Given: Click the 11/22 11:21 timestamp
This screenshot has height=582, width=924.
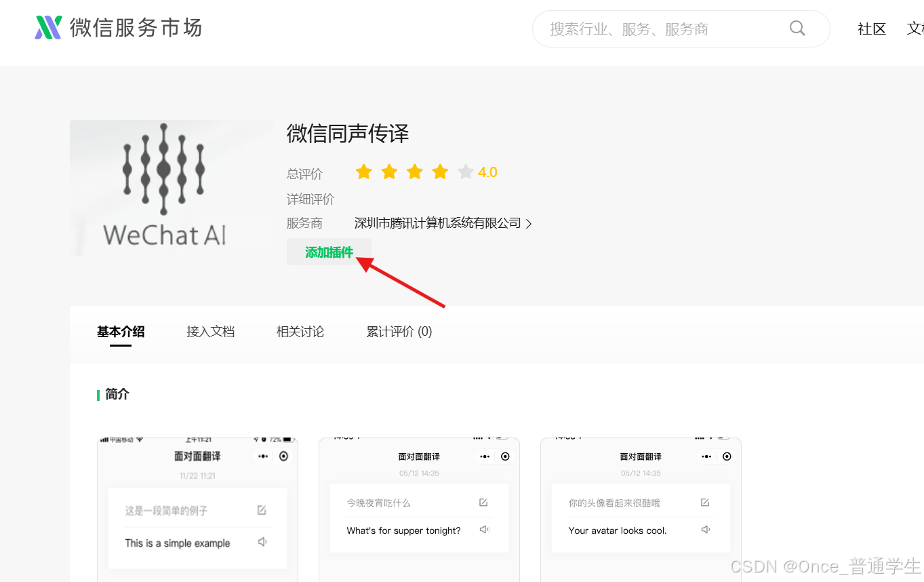Looking at the screenshot, I should tap(197, 476).
